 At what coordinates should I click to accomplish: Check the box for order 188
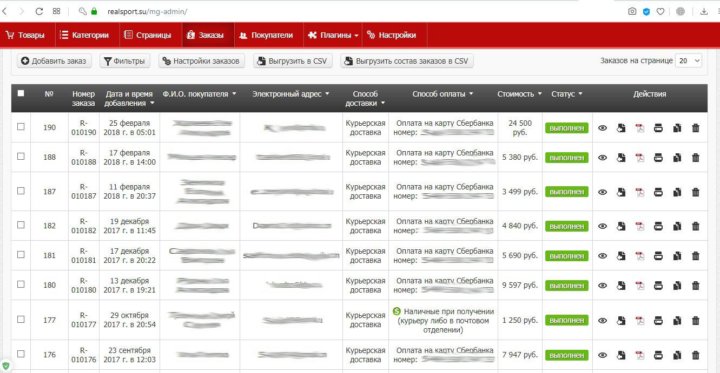tap(21, 156)
